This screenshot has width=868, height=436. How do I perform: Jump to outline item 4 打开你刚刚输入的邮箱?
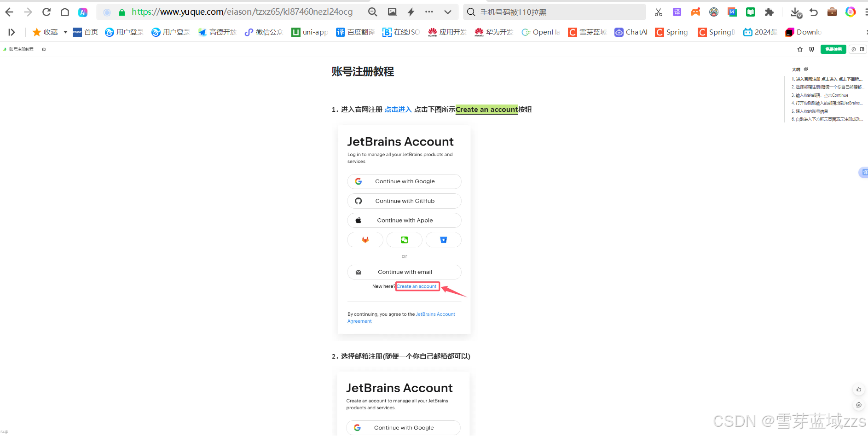click(x=827, y=103)
